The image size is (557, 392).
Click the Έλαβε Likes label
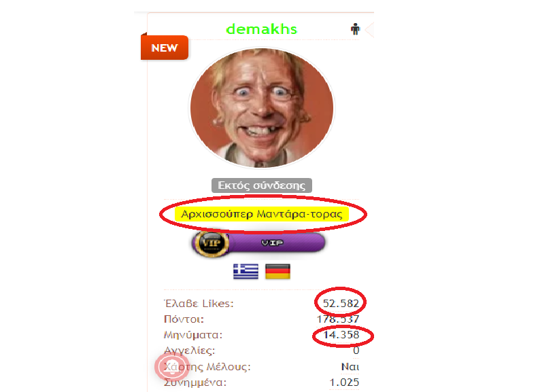pos(199,303)
